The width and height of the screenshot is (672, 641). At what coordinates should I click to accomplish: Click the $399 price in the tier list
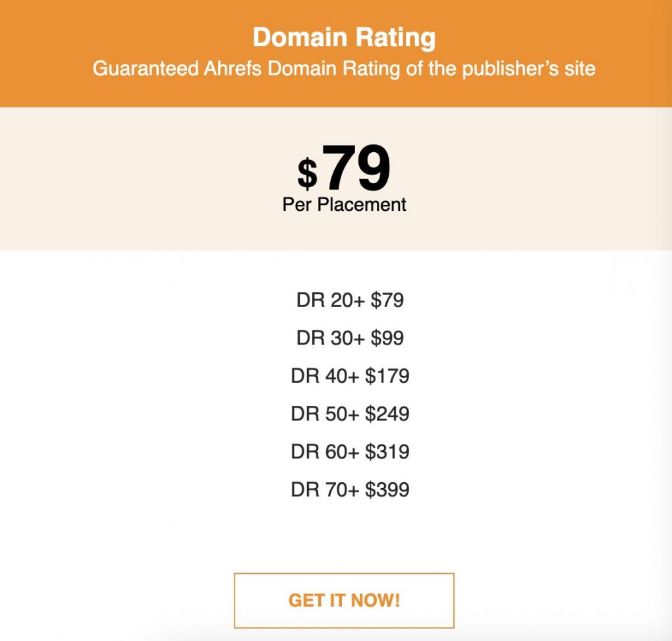(x=387, y=490)
